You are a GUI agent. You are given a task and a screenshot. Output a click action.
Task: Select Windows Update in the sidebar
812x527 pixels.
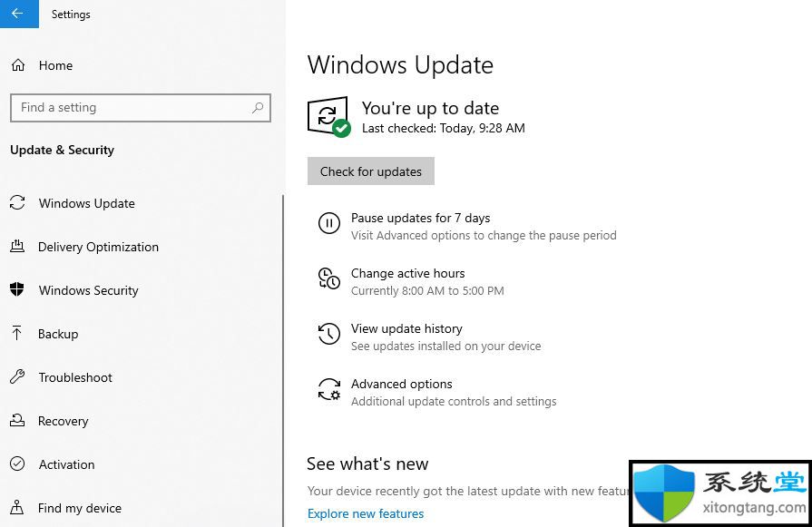pos(86,203)
